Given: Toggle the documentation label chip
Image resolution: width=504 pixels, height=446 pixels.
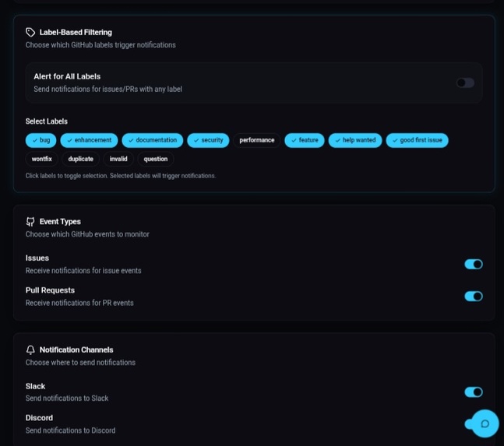Looking at the screenshot, I should pyautogui.click(x=153, y=140).
